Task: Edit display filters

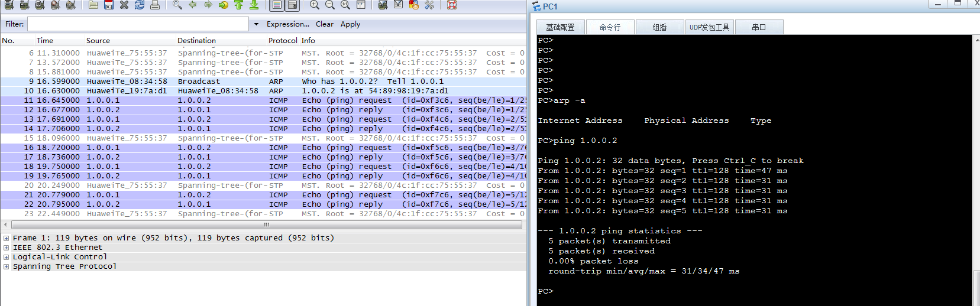Action: pyautogui.click(x=399, y=5)
